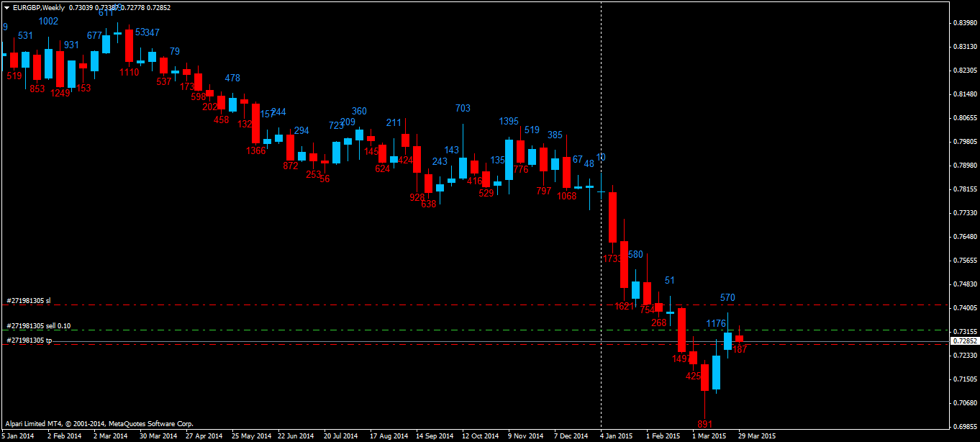Screen dimensions: 980x442
Task: Click the red candle value 1068
Action: click(567, 197)
